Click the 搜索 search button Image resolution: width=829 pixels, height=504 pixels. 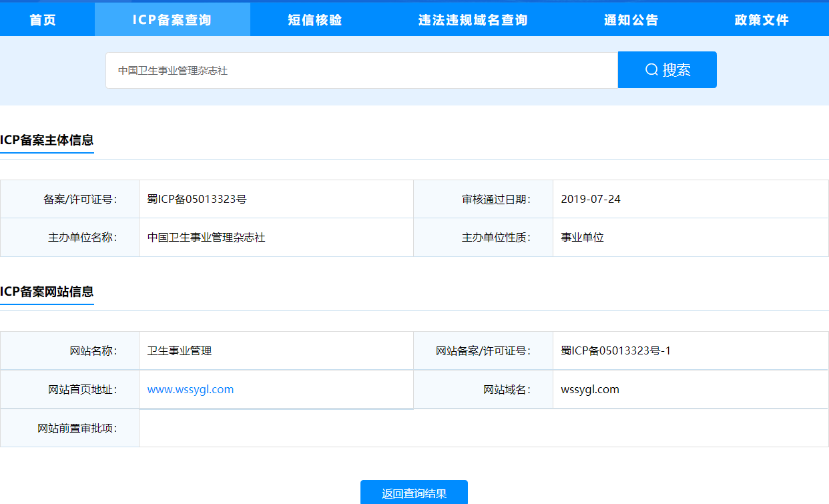pyautogui.click(x=667, y=70)
